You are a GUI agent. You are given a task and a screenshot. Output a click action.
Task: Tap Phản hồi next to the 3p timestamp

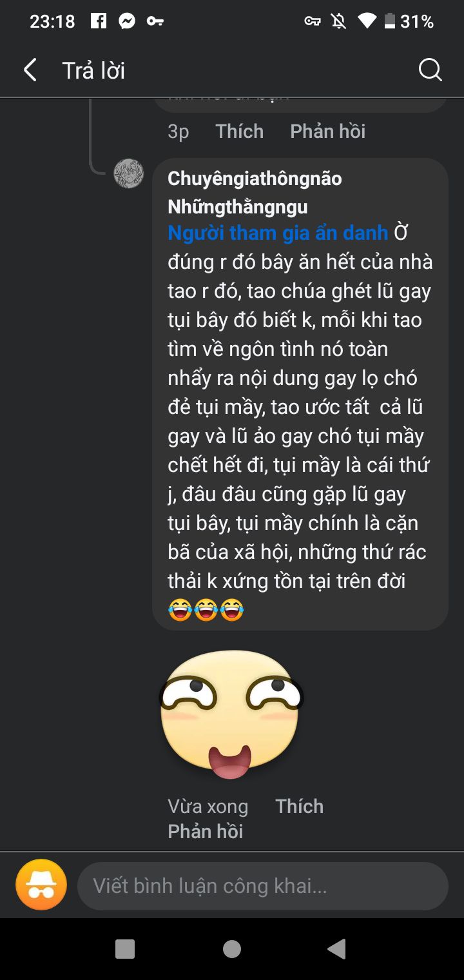click(328, 132)
